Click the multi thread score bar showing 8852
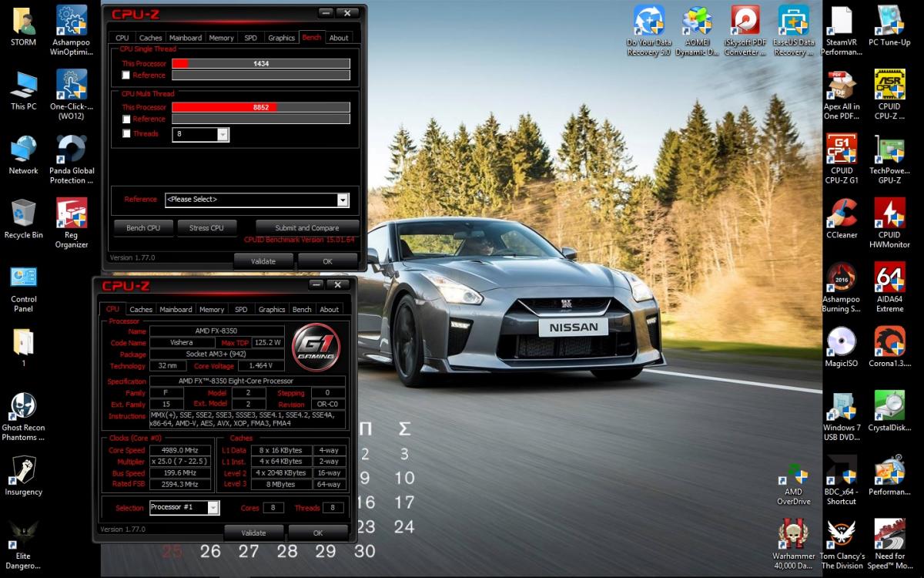The width and height of the screenshot is (924, 578). pos(261,108)
